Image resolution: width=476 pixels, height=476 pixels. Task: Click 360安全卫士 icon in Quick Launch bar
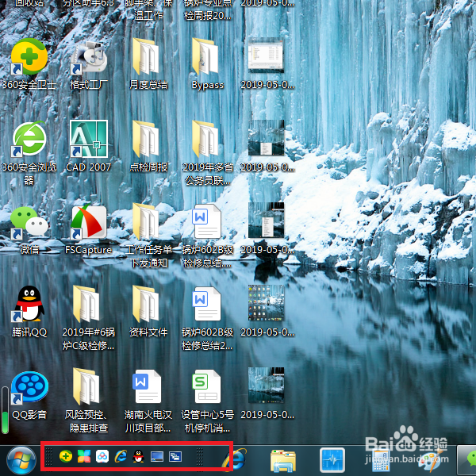(66, 456)
